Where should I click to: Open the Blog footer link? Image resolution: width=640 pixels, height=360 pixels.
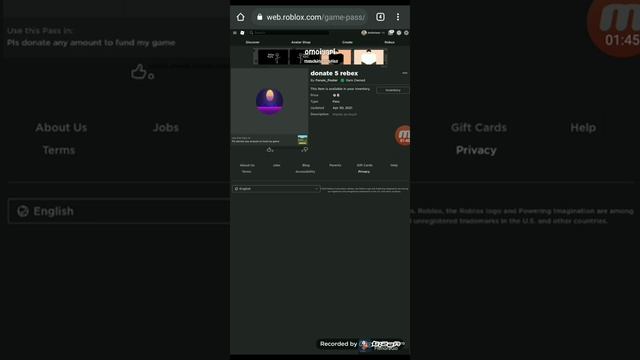click(306, 165)
